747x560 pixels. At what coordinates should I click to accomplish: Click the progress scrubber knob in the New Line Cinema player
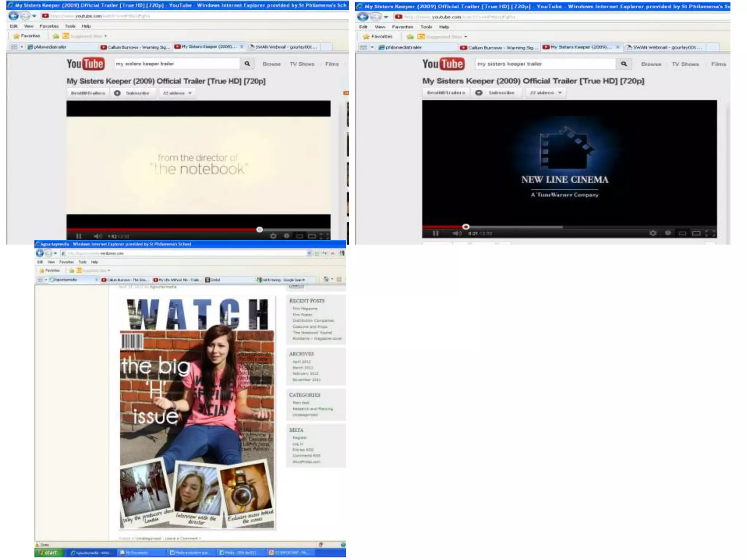point(465,227)
